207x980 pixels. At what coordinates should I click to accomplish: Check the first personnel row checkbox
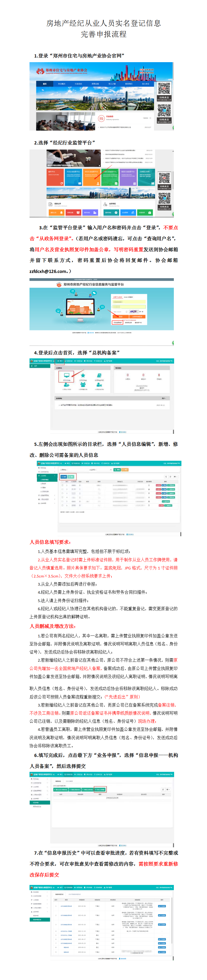62,485
